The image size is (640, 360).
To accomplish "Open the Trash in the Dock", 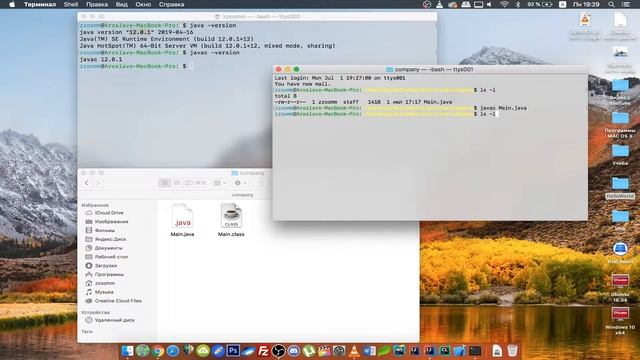I will click(x=512, y=351).
